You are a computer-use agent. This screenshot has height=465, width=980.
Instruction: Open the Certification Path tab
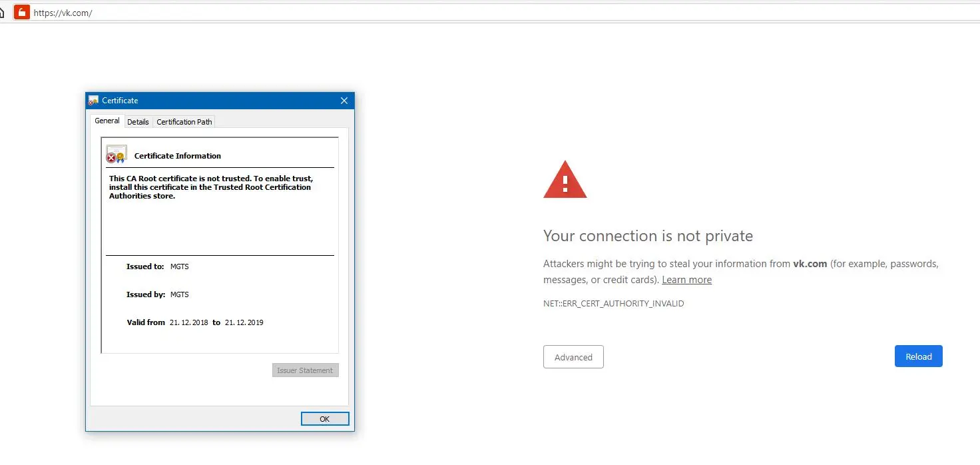pos(184,122)
